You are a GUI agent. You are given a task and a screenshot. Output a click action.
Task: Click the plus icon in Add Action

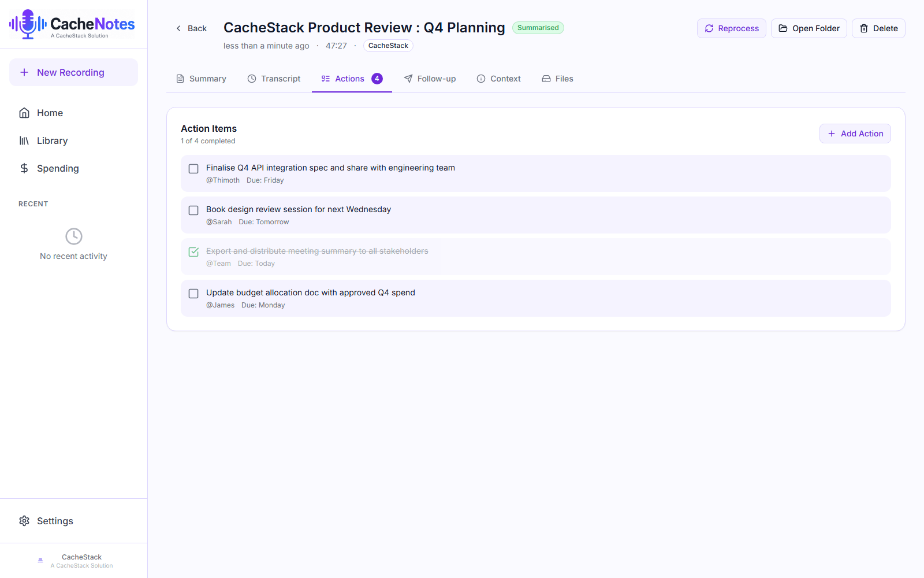(x=832, y=134)
